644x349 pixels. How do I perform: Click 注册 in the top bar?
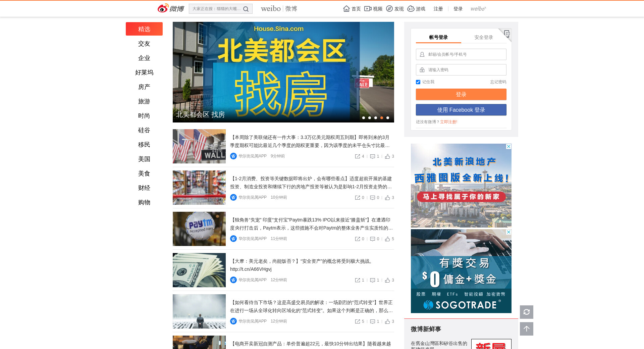[x=438, y=9]
